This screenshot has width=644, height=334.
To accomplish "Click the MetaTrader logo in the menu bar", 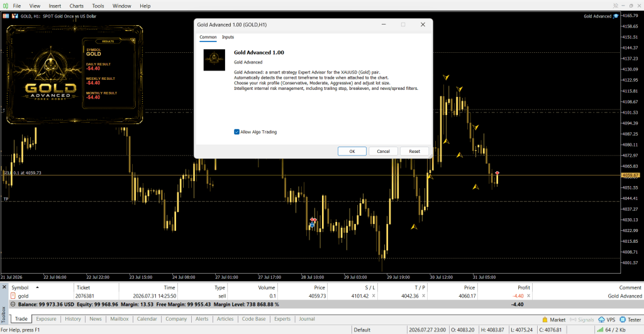I will [5, 6].
